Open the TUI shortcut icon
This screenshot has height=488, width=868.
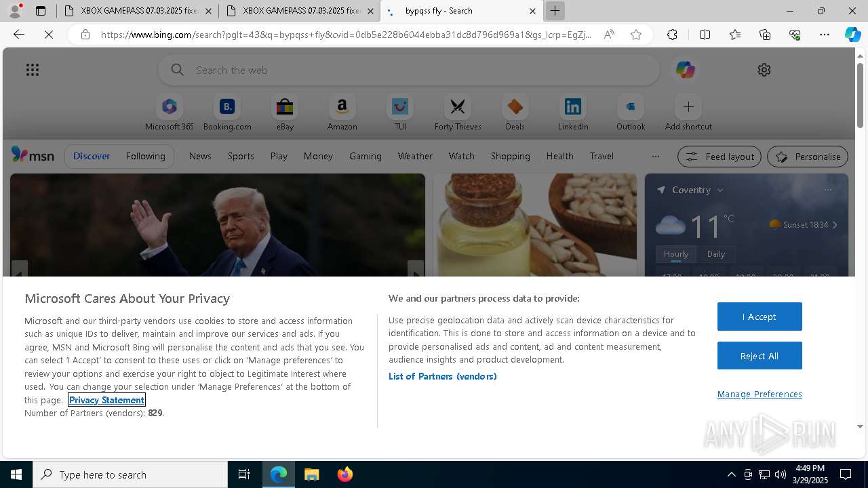point(400,107)
